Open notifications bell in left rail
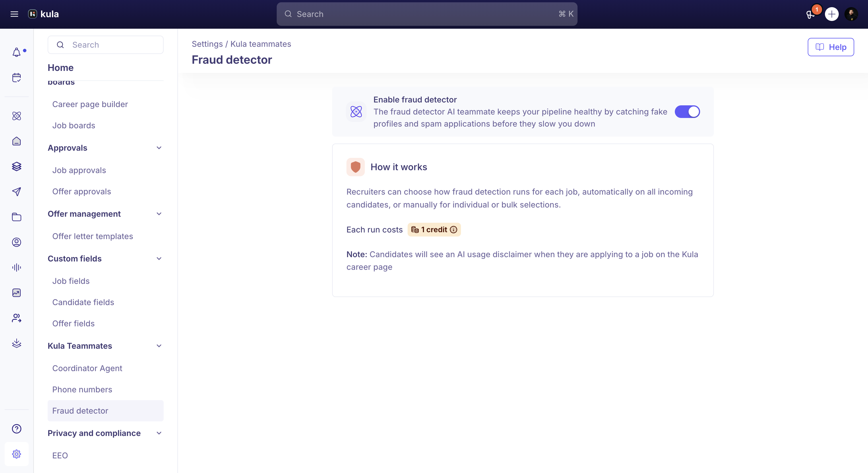 tap(17, 52)
